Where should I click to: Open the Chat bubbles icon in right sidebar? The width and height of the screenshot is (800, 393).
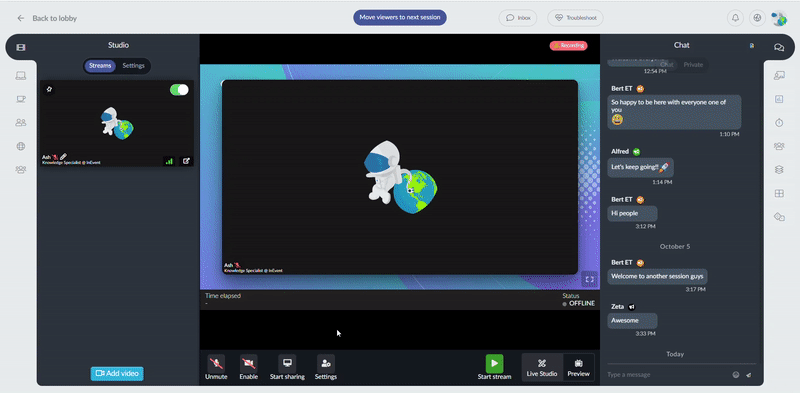tap(779, 47)
